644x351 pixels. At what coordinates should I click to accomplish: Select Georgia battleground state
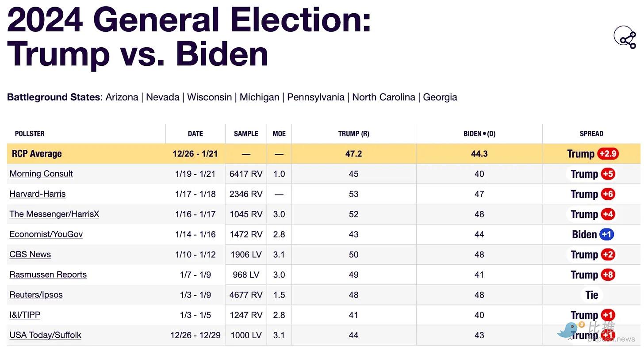[440, 97]
